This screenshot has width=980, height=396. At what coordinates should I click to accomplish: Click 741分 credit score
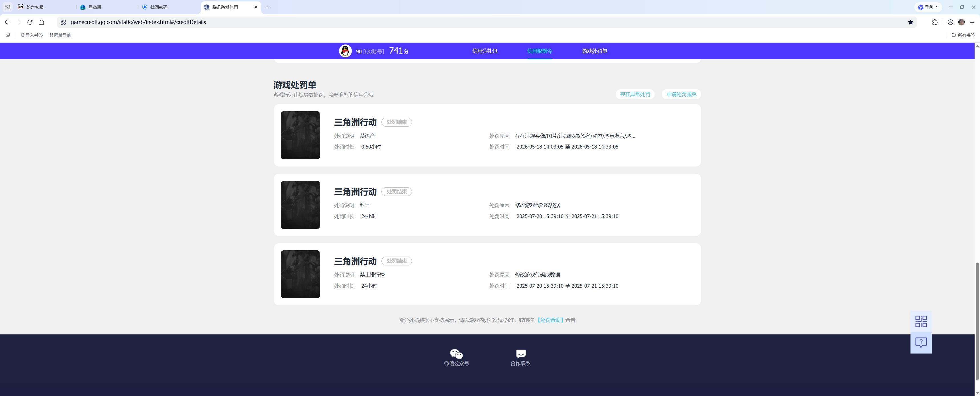[399, 51]
